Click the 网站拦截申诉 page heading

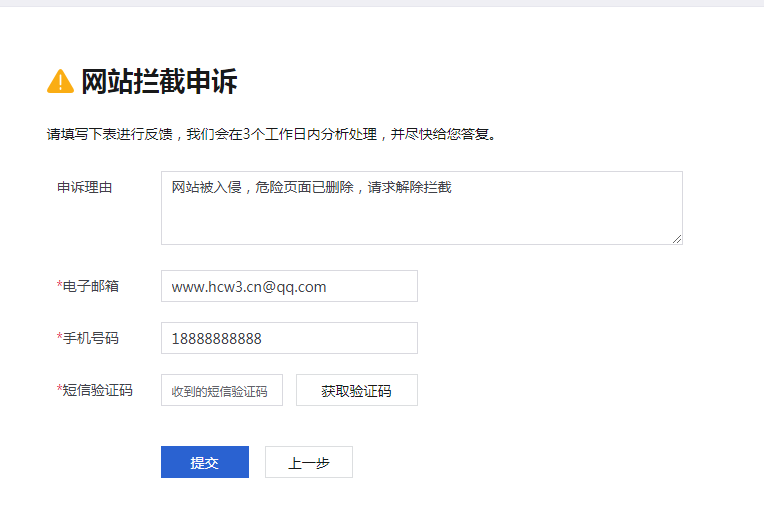coord(158,82)
